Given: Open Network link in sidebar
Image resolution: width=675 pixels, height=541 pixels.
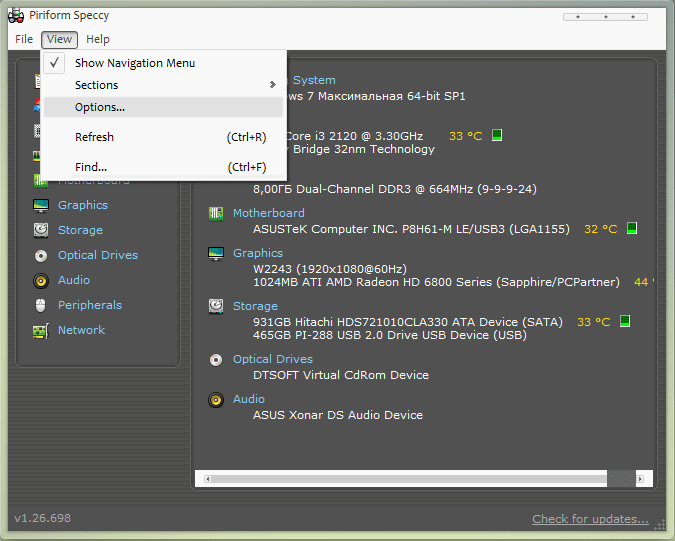Looking at the screenshot, I should tap(81, 330).
